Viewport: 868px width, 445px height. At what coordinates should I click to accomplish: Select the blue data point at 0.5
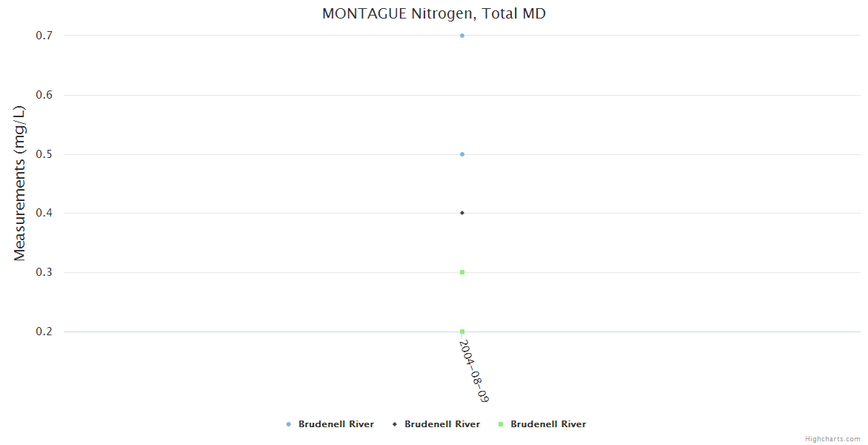pyautogui.click(x=462, y=154)
